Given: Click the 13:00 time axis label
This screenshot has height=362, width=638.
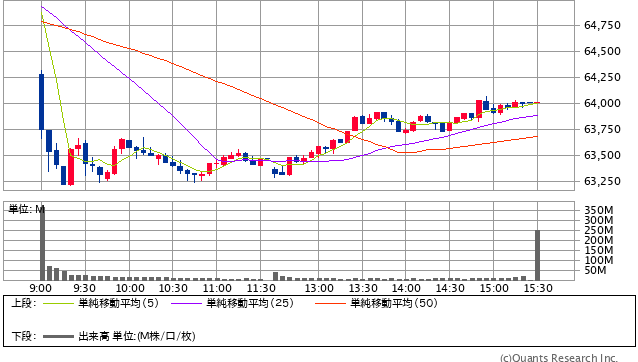Looking at the screenshot, I should [x=319, y=288].
